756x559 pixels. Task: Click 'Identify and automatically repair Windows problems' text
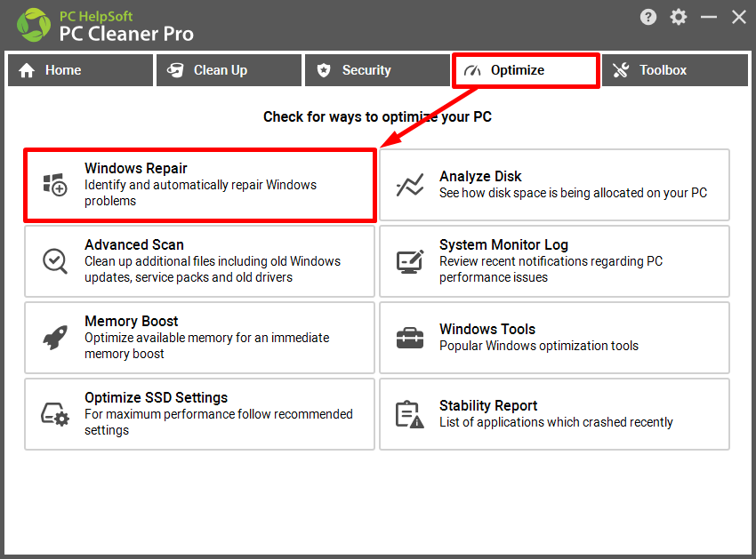[201, 193]
